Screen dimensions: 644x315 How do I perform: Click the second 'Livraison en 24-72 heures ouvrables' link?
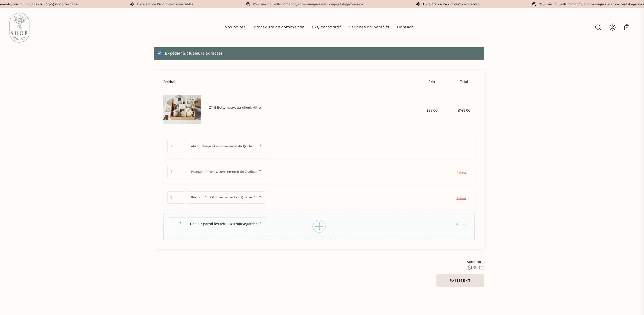coord(451,4)
